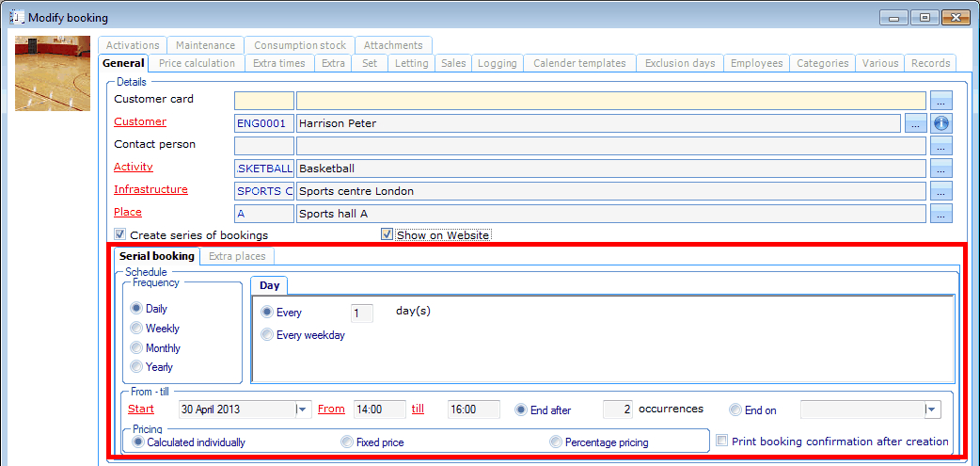Open the Extra places tab
Image resolution: width=980 pixels, height=466 pixels.
[237, 256]
